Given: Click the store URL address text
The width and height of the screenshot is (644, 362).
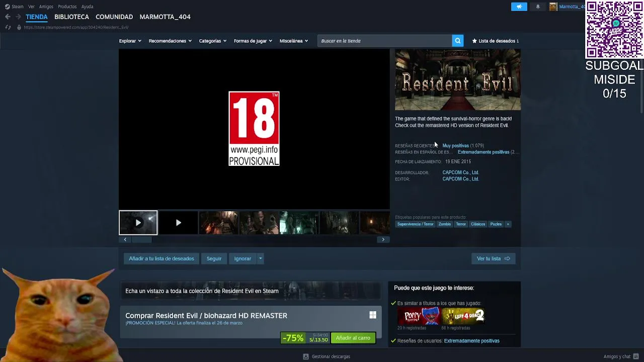Looking at the screenshot, I should pos(76,27).
